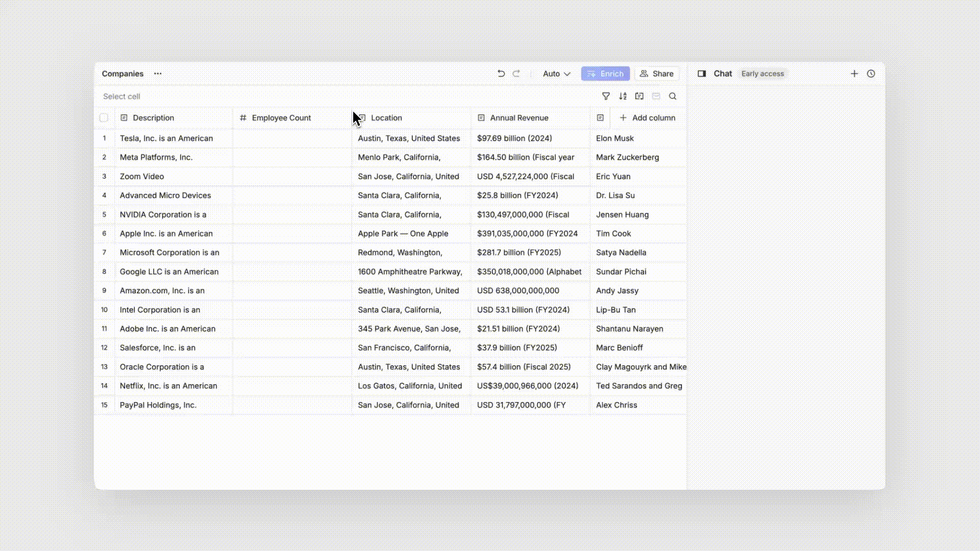The image size is (980, 551).
Task: Expand options on the Add column control
Action: (648, 117)
